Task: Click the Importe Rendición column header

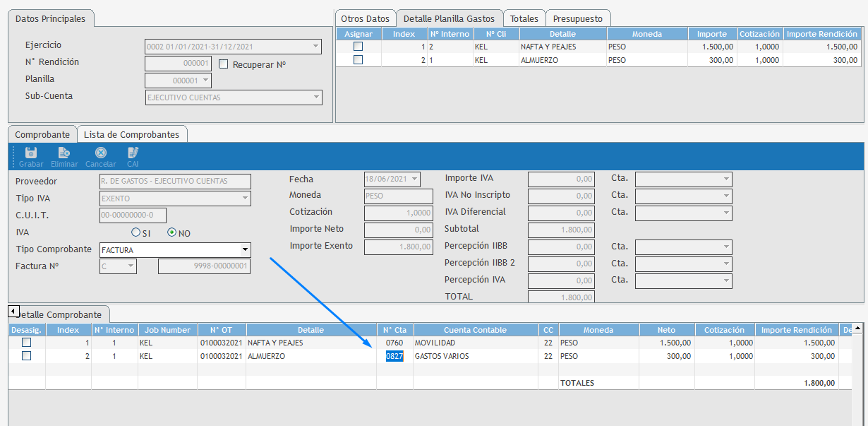Action: tap(797, 330)
